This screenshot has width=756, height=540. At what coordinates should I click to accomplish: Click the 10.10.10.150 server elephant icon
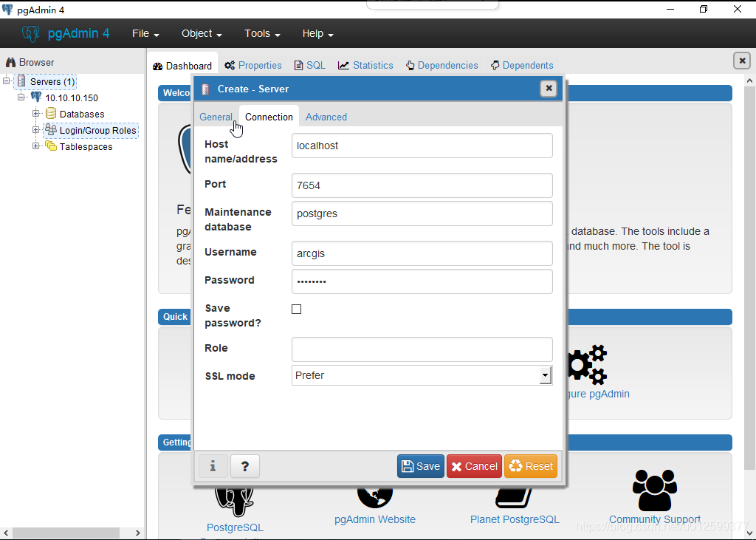tap(36, 98)
